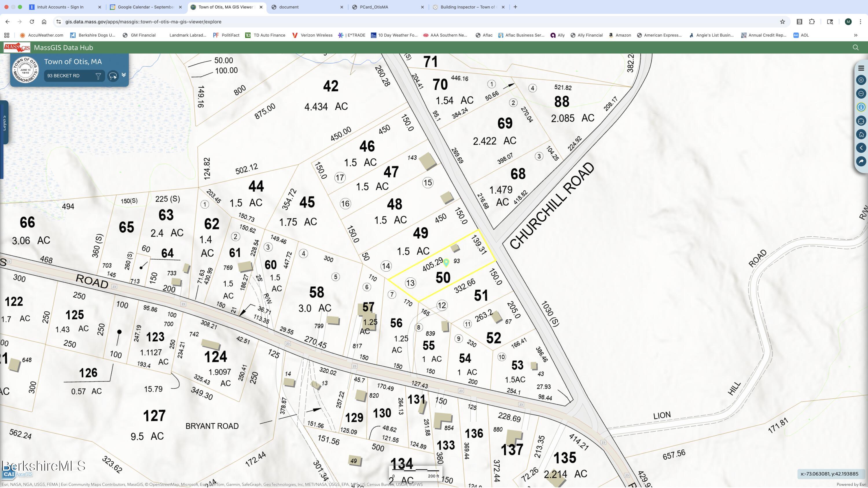
Task: Zoom in with the plus map button
Action: (x=861, y=80)
